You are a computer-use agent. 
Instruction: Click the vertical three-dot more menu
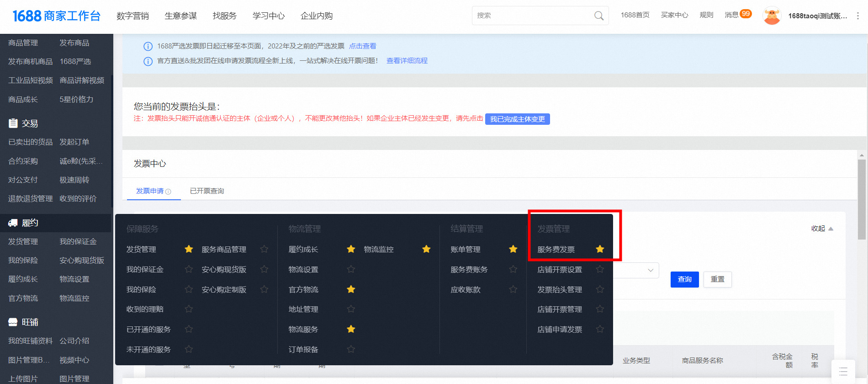click(857, 16)
